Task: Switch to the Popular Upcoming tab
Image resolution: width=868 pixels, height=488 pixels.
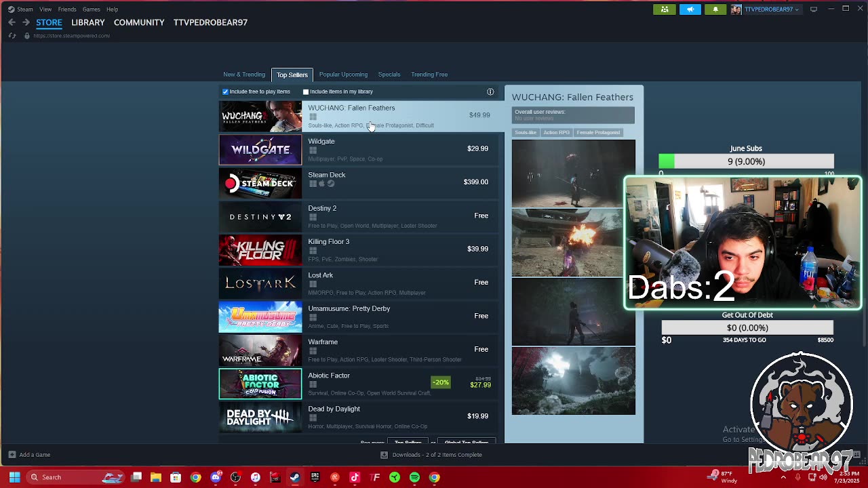Action: click(343, 75)
